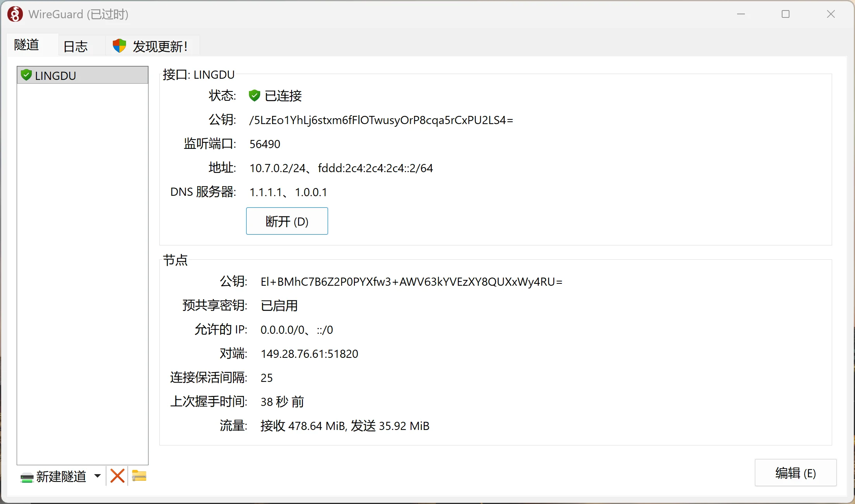Click the 编辑 (E) button
The image size is (855, 504).
[796, 473]
